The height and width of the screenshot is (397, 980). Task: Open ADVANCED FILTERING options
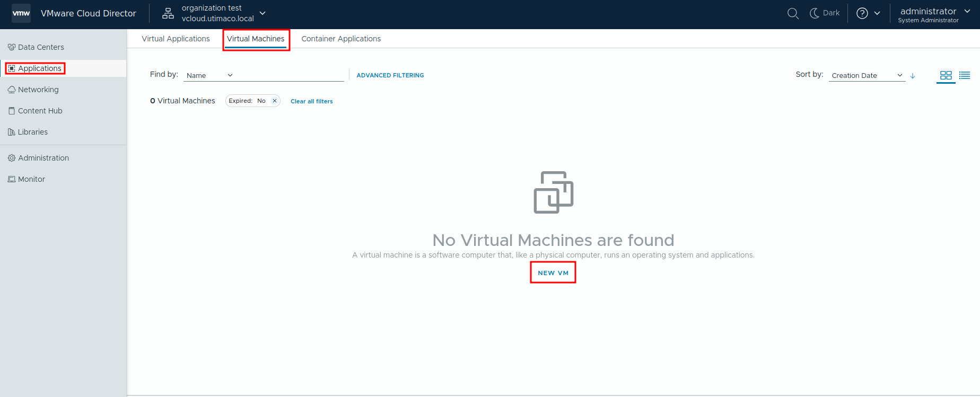click(390, 75)
